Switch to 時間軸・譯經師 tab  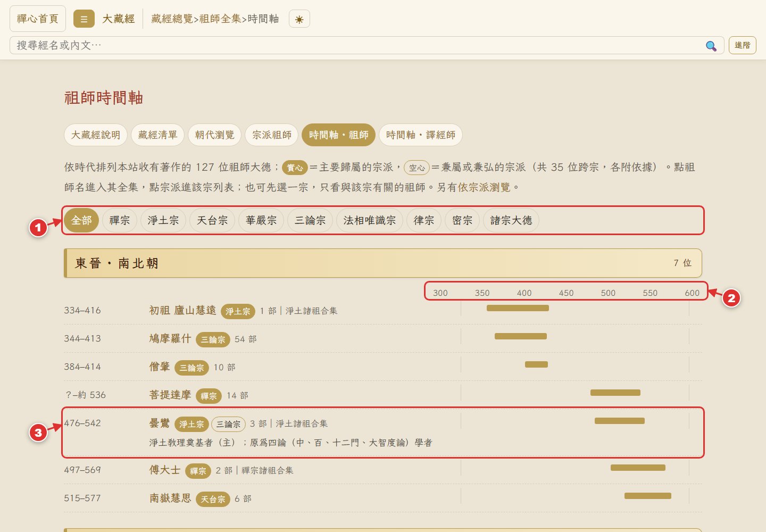click(x=420, y=135)
